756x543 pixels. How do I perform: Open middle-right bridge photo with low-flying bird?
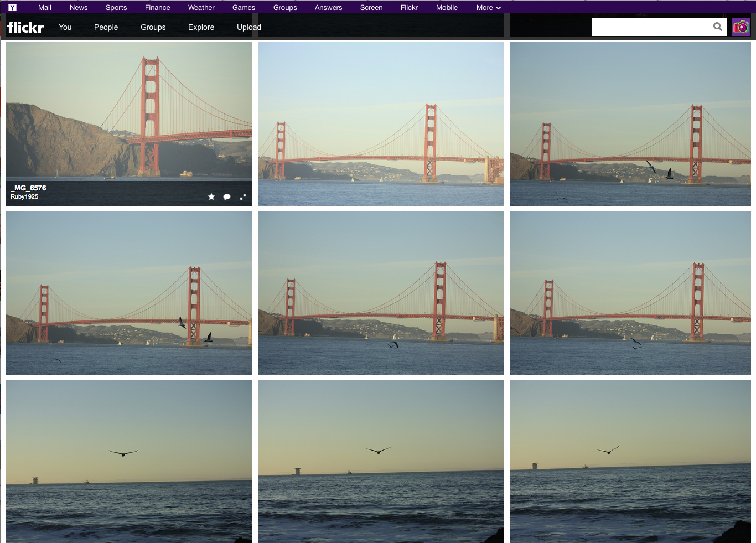tap(630, 293)
